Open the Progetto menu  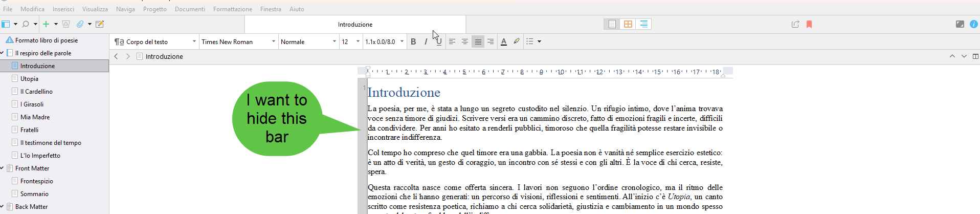[x=154, y=9]
